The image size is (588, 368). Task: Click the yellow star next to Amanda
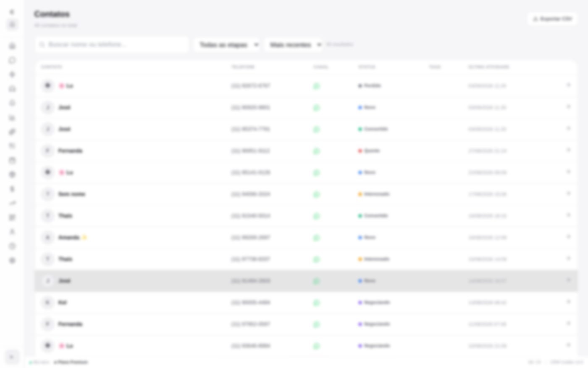(84, 237)
